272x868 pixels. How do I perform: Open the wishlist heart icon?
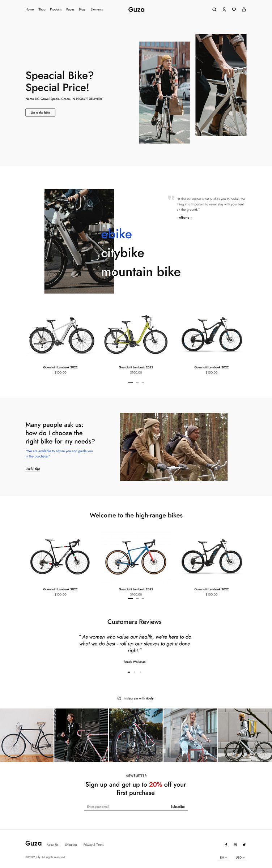point(234,9)
